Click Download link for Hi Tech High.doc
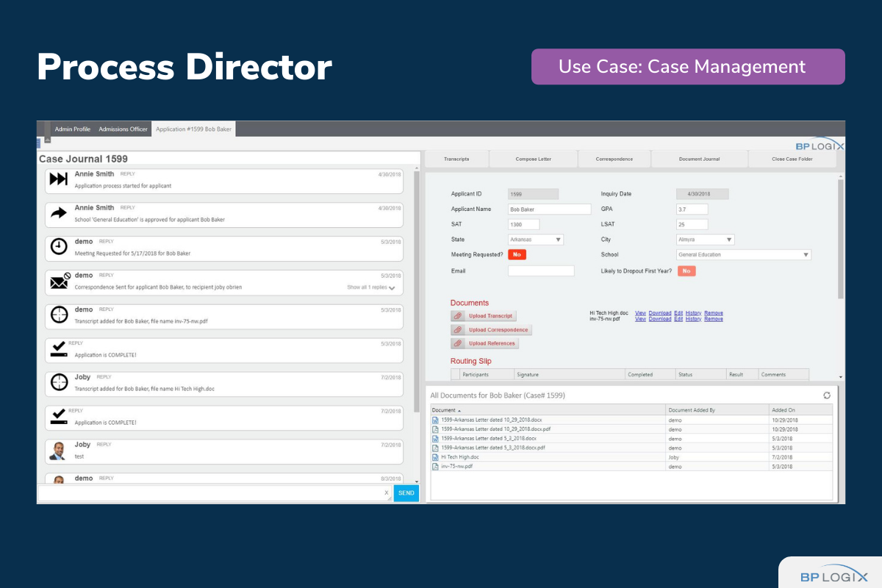Image resolution: width=882 pixels, height=588 pixels. point(659,313)
